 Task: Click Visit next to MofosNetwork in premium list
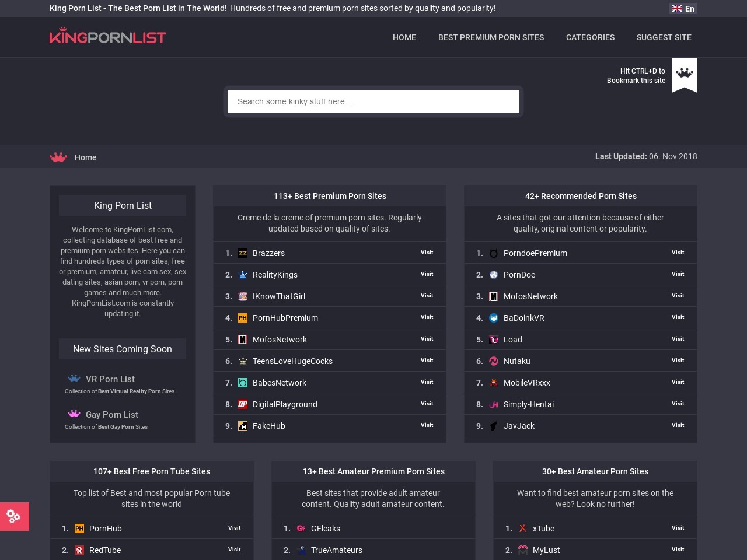point(427,339)
